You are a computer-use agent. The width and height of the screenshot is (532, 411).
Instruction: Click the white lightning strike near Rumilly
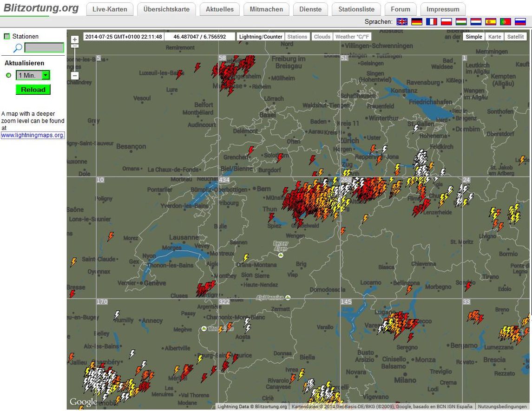[117, 315]
